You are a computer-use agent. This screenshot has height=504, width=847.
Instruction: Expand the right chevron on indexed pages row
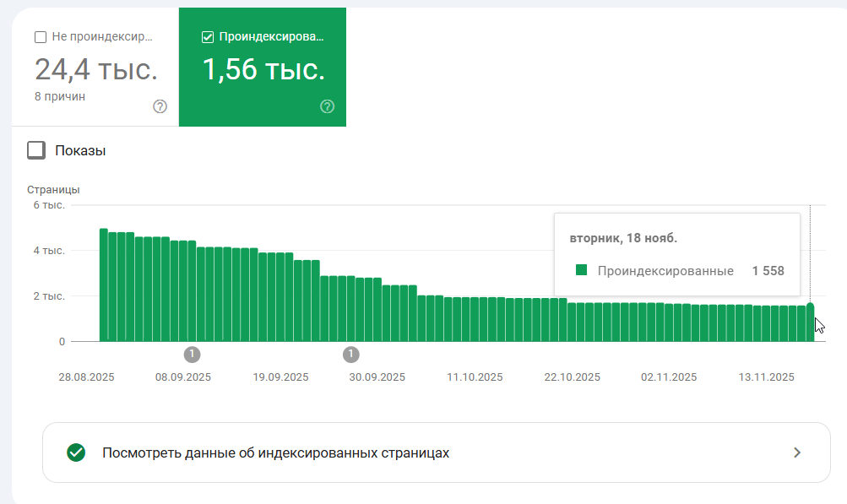click(x=796, y=453)
